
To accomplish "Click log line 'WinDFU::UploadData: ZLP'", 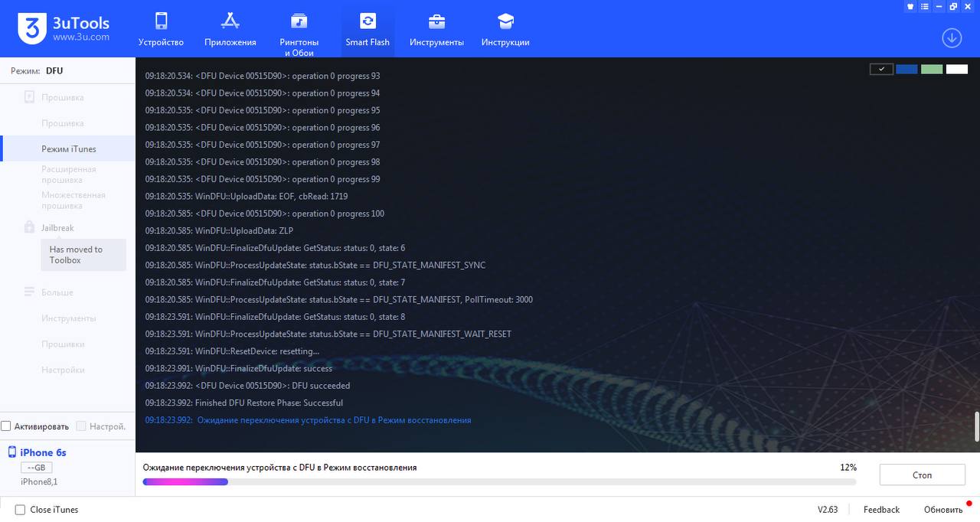I will tap(219, 230).
